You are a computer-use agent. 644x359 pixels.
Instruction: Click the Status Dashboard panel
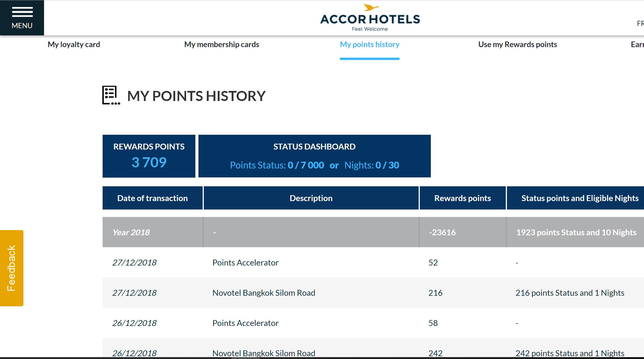(x=314, y=156)
